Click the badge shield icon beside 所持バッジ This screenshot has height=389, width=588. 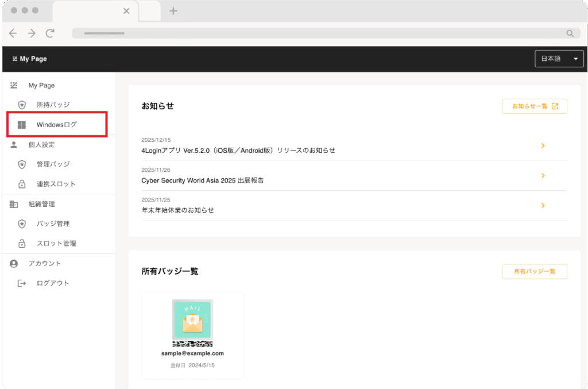click(x=22, y=105)
